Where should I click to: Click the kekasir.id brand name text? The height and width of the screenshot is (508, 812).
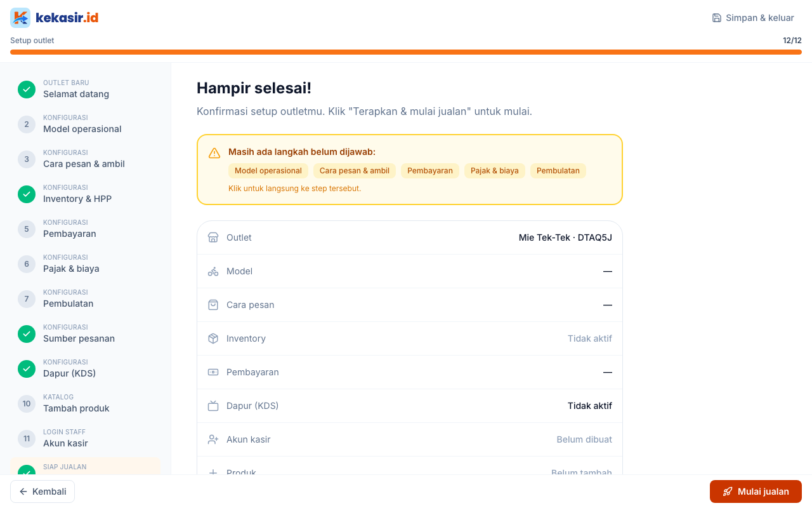pyautogui.click(x=67, y=18)
